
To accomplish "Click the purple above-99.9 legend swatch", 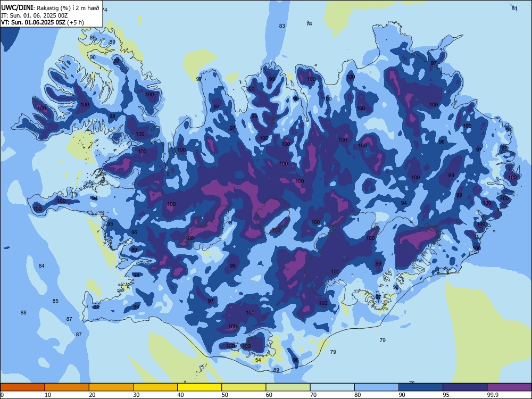I will coord(509,387).
